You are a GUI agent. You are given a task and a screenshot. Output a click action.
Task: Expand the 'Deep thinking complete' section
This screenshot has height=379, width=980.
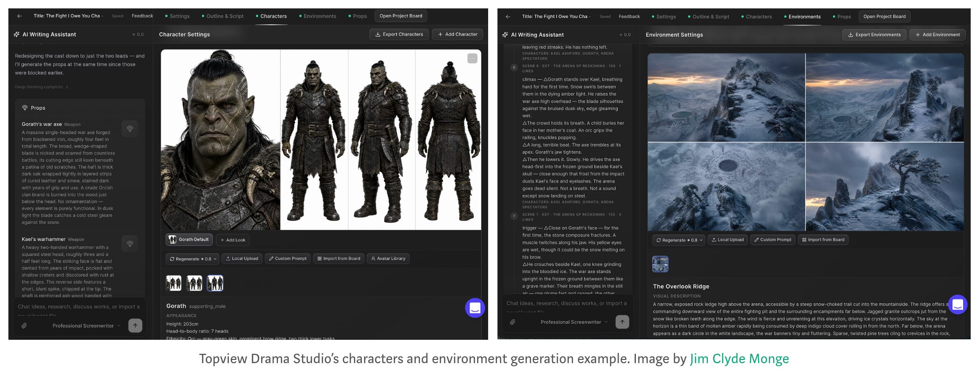41,87
